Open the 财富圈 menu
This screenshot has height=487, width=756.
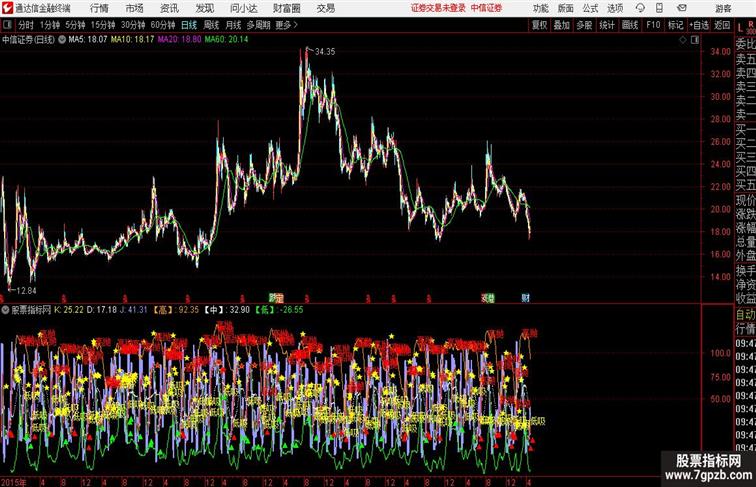click(286, 8)
